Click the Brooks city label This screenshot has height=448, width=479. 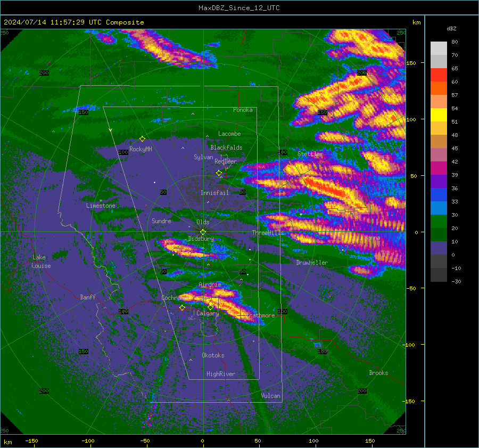(x=378, y=373)
